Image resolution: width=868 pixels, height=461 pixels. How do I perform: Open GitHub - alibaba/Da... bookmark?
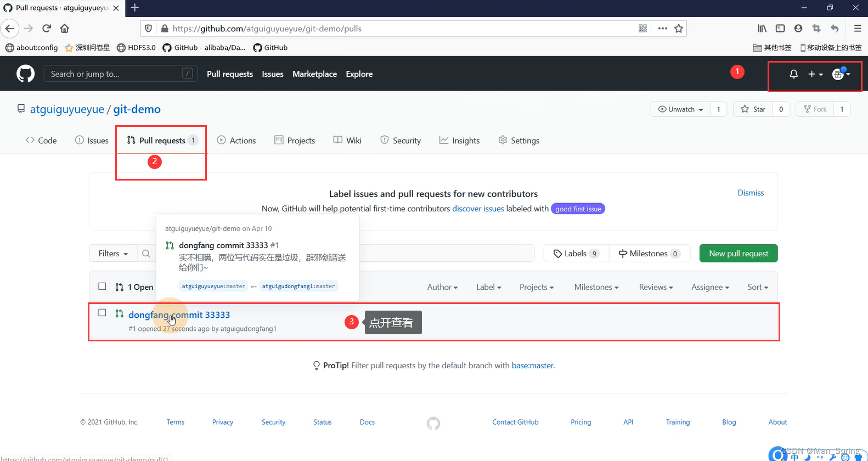[204, 48]
